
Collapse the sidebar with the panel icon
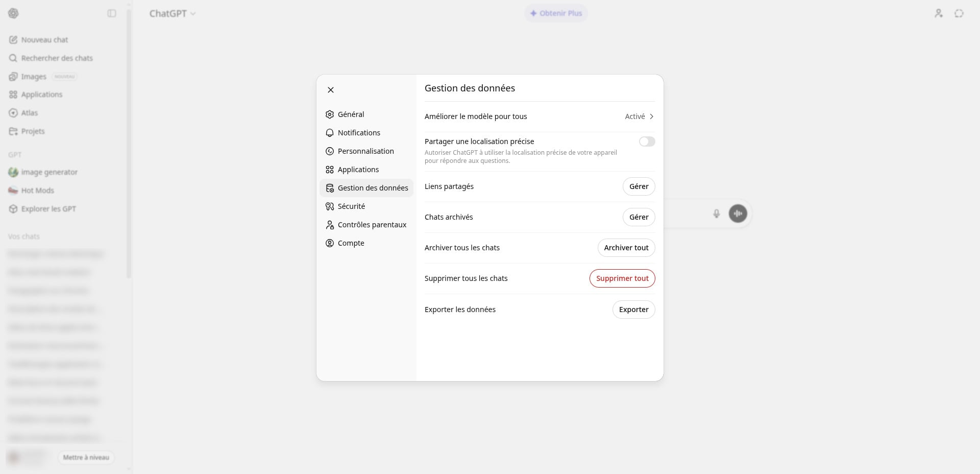click(112, 13)
